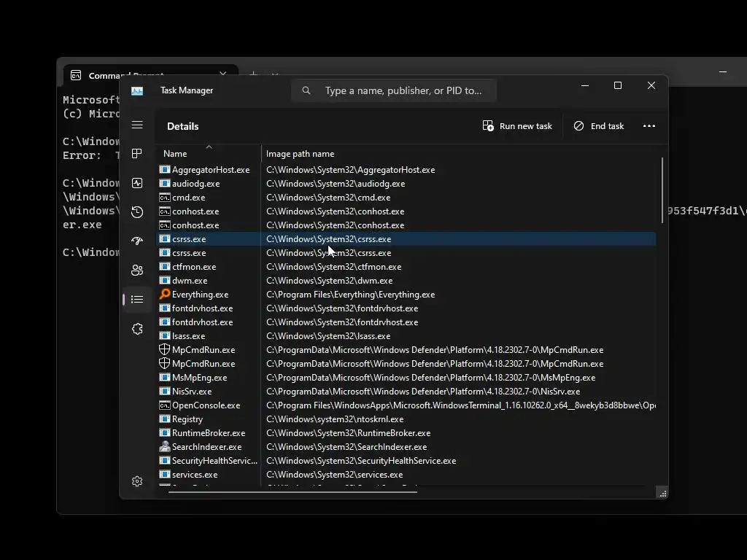The image size is (747, 560).
Task: Select services.exe process
Action: point(406,474)
